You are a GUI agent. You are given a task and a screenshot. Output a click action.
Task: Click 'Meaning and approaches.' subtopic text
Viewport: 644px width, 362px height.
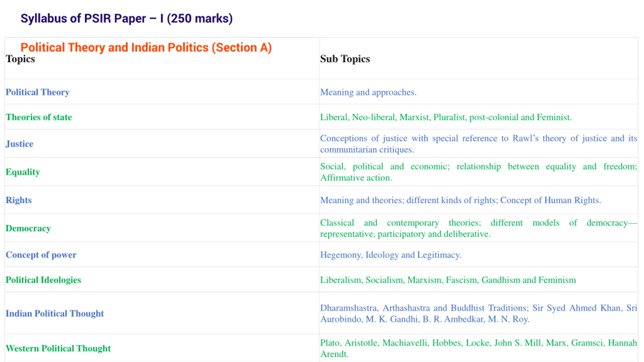click(368, 92)
